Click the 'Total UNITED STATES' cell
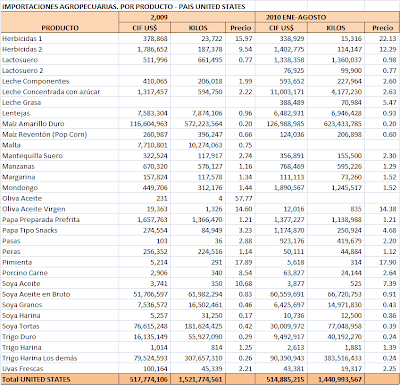 pyautogui.click(x=60, y=379)
